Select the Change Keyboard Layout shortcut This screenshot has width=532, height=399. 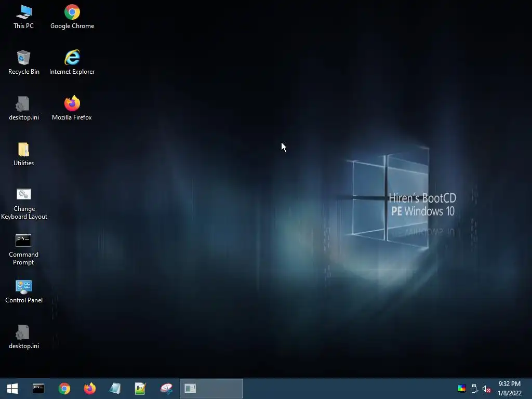coord(24,204)
